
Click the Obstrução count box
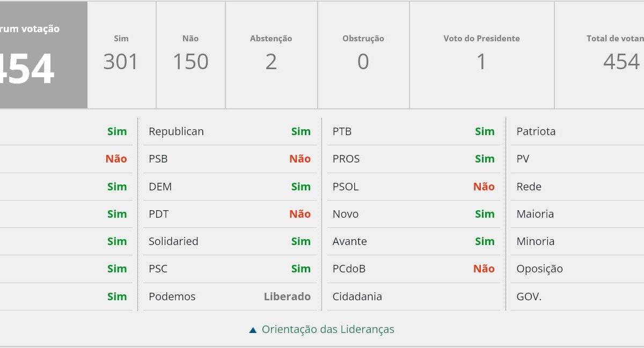click(x=363, y=56)
